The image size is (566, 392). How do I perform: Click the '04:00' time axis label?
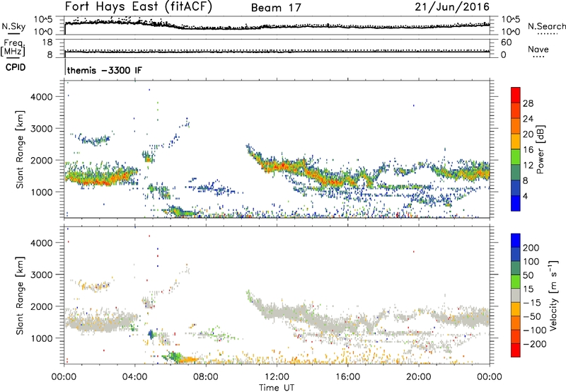135,377
